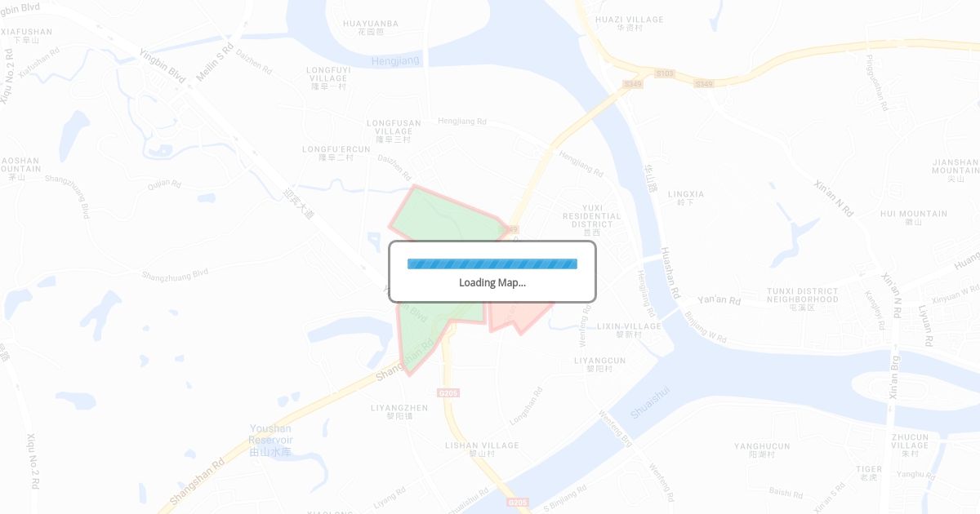The image size is (980, 514).
Task: Click the Lishan Village label
Action: pos(482,449)
